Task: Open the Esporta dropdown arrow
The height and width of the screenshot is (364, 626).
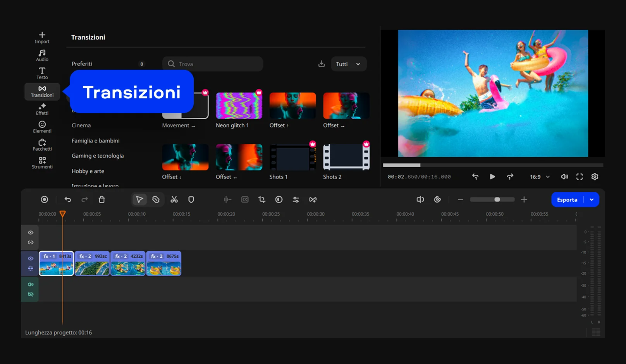Action: point(592,200)
